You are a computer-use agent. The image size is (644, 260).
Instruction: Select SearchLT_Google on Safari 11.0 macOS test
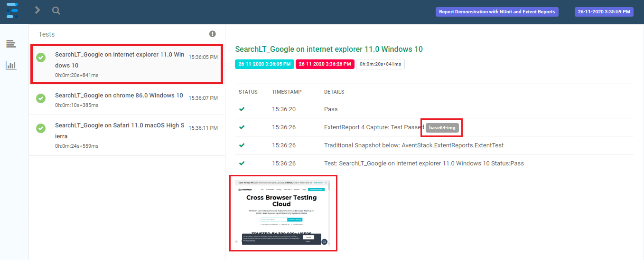[x=127, y=135]
